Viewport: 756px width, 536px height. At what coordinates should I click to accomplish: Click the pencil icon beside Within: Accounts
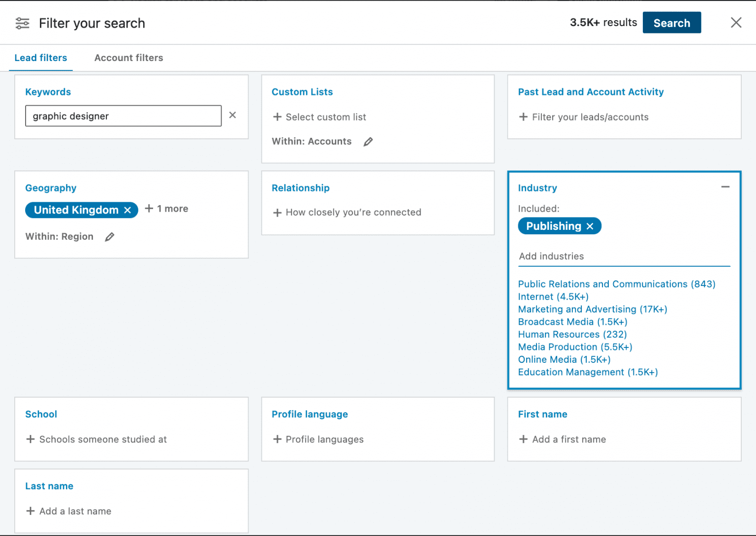(368, 142)
